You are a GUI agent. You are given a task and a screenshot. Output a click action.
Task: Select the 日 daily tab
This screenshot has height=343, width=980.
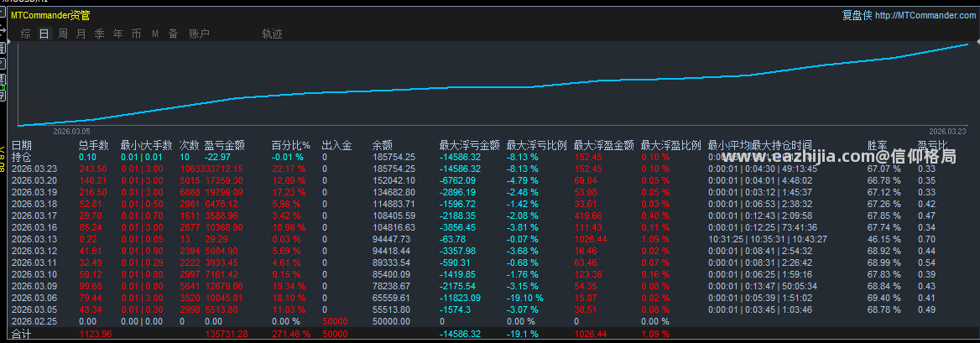point(44,34)
